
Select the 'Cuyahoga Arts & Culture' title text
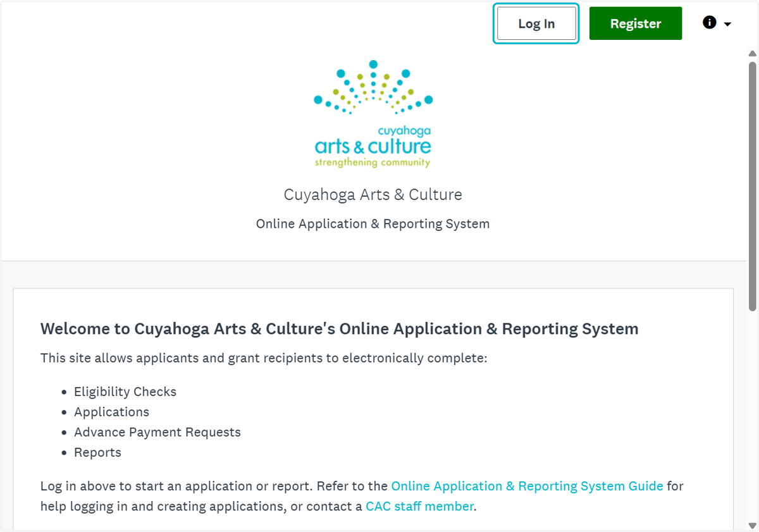pos(373,194)
